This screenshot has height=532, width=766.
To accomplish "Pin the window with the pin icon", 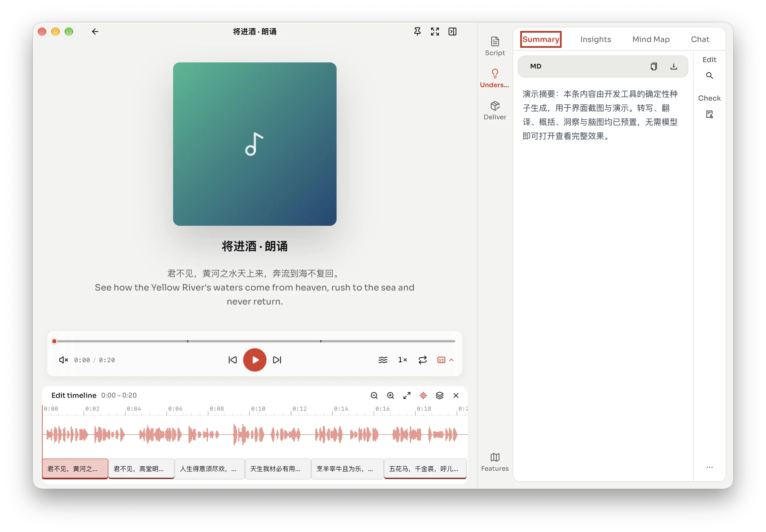I will [x=417, y=31].
